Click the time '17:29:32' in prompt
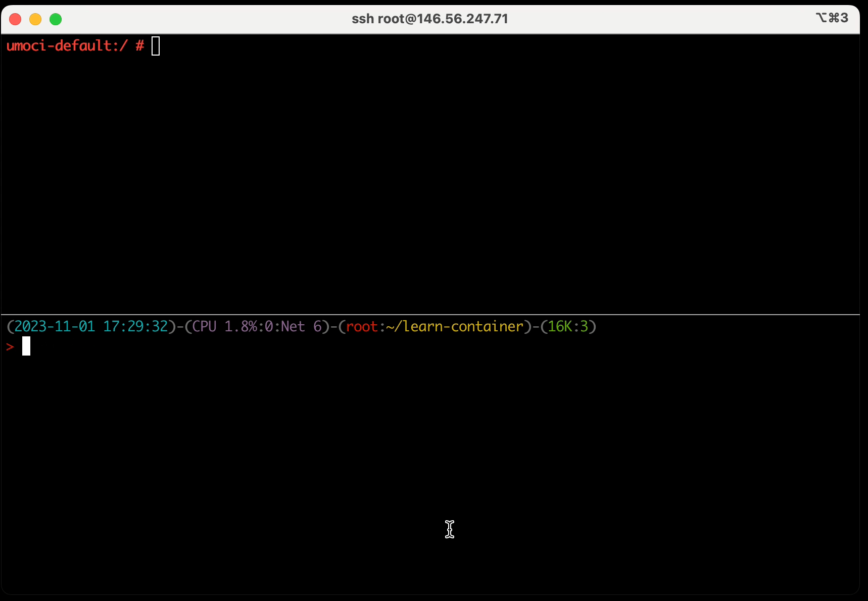Screen dimensions: 868x601 coord(135,326)
